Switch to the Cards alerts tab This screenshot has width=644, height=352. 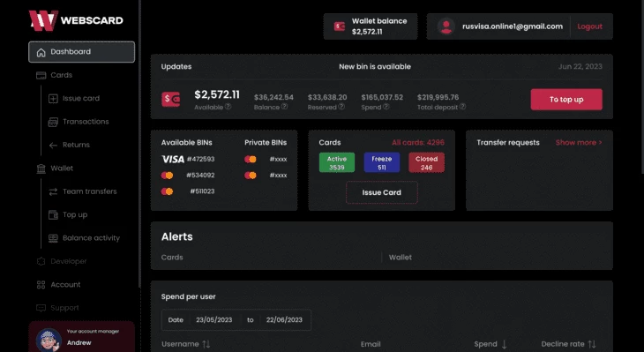tap(172, 257)
